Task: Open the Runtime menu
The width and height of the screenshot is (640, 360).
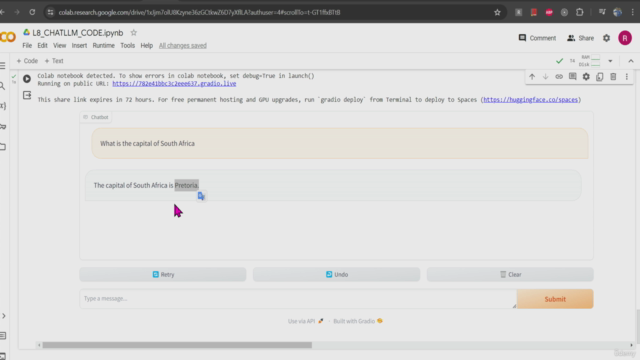Action: pos(103,45)
